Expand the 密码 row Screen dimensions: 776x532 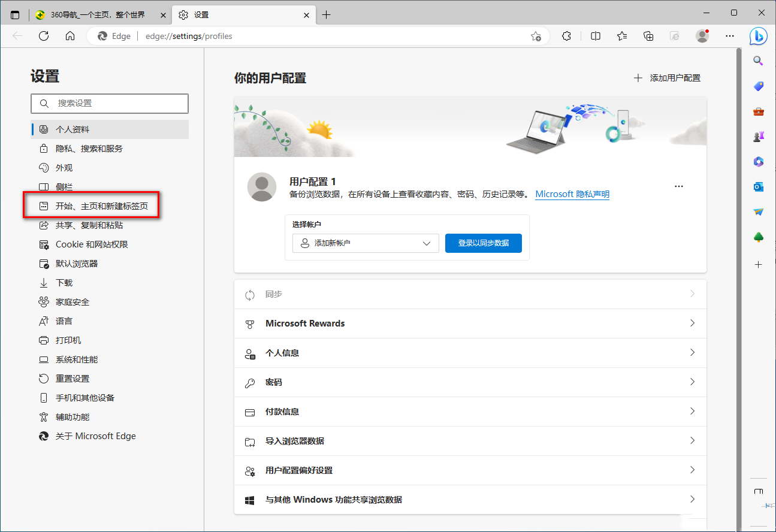point(470,382)
